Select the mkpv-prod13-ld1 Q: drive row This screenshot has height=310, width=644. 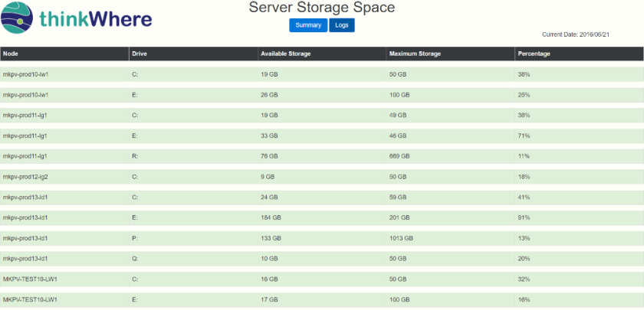322,259
